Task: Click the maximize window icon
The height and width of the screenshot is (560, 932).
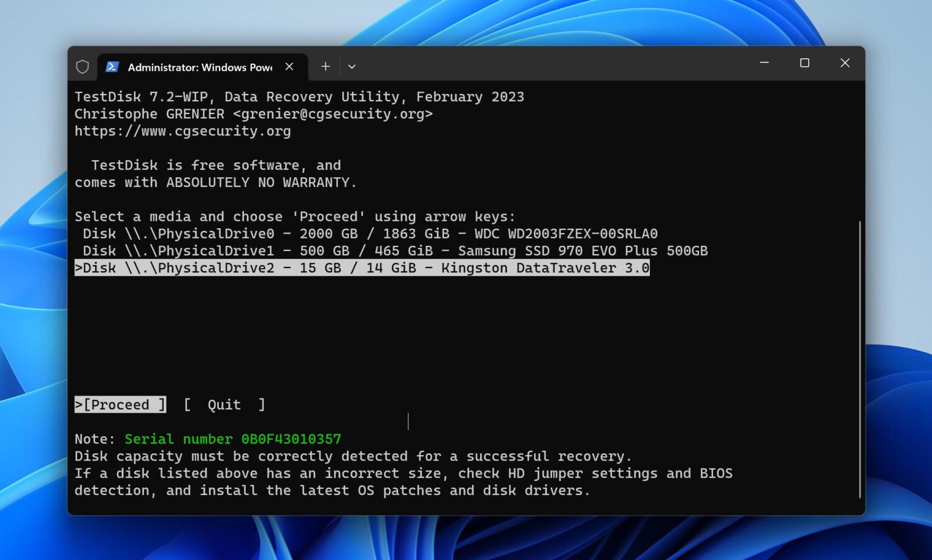Action: point(805,62)
